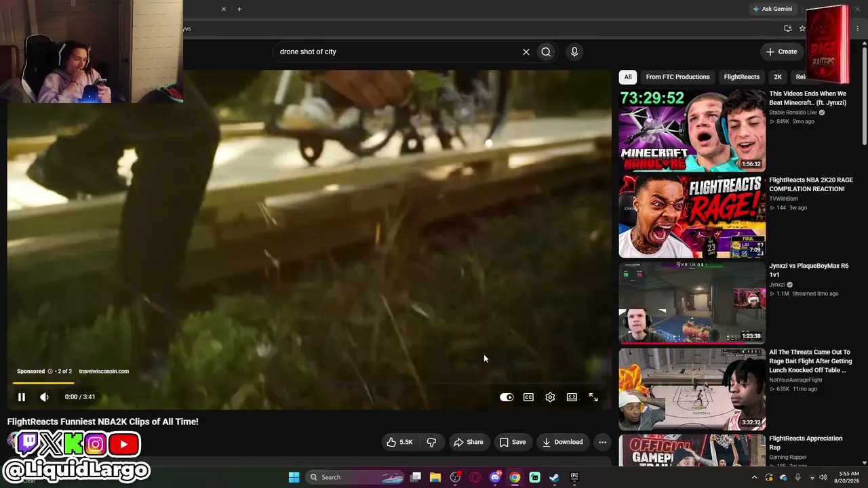Image resolution: width=868 pixels, height=488 pixels.
Task: Click the magnifier search button
Action: (546, 52)
